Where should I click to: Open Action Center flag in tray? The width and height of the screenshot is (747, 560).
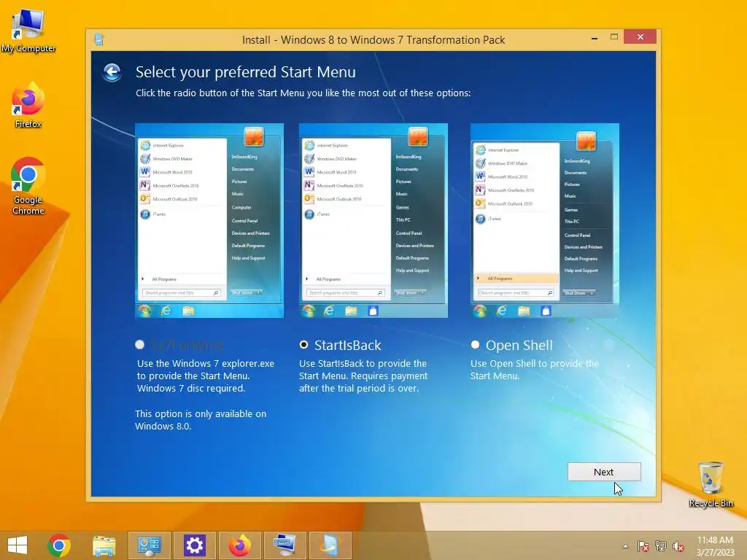[643, 546]
